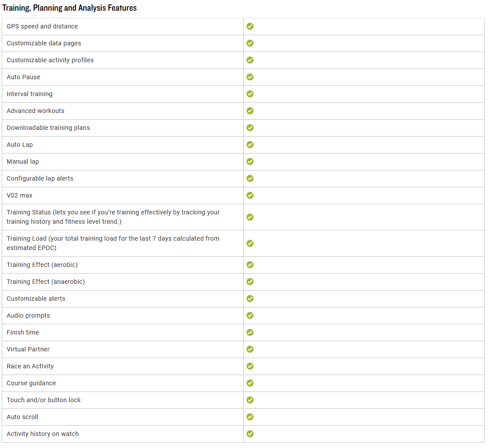Select the Configurable lap alerts row label
488x448 pixels.
(x=40, y=178)
